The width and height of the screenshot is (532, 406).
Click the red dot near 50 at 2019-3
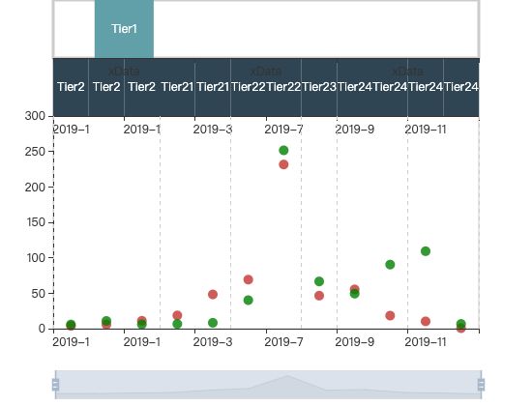pyautogui.click(x=213, y=294)
